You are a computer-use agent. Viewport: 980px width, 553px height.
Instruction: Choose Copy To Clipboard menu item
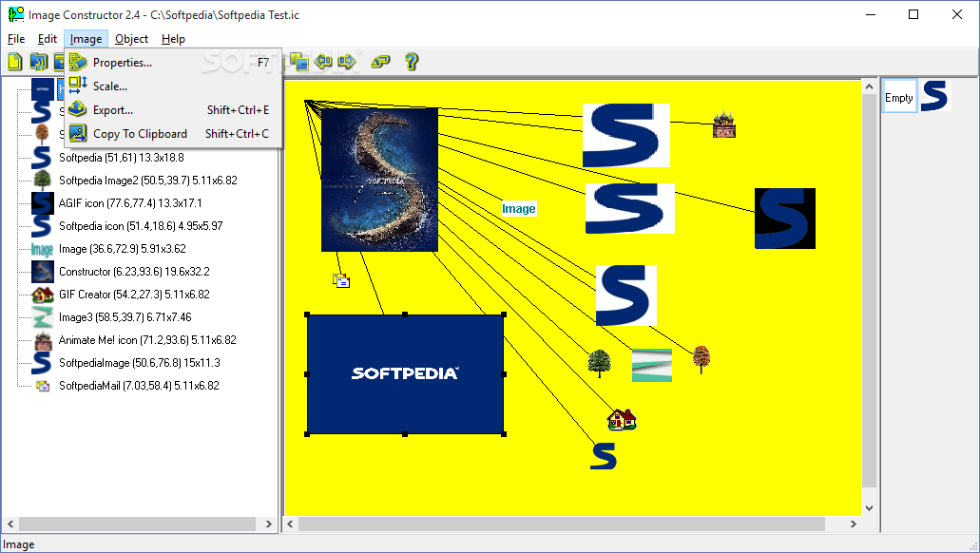pyautogui.click(x=173, y=134)
